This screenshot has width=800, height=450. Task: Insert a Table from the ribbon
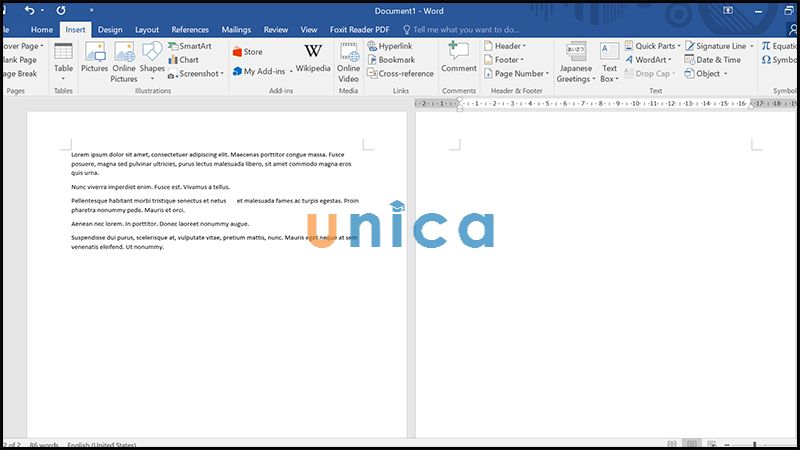point(63,62)
